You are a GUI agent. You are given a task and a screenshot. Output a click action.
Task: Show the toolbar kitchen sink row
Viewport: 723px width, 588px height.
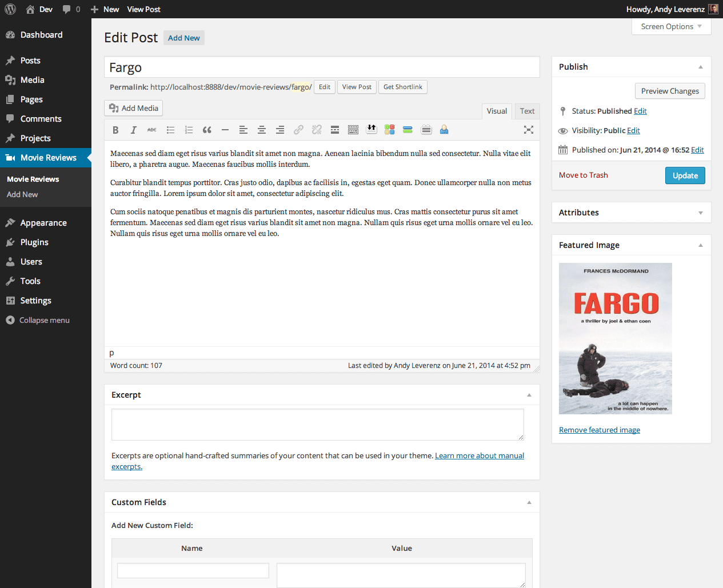pyautogui.click(x=353, y=130)
